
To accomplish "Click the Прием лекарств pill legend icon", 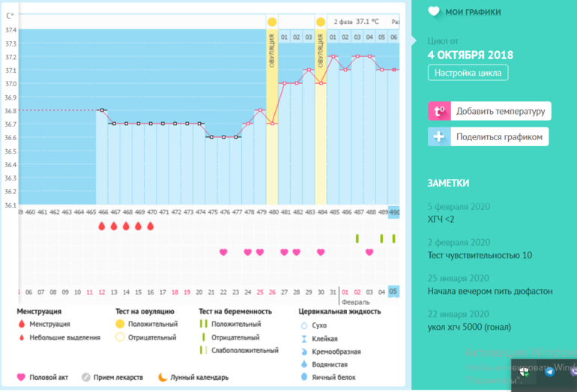I will pyautogui.click(x=86, y=377).
